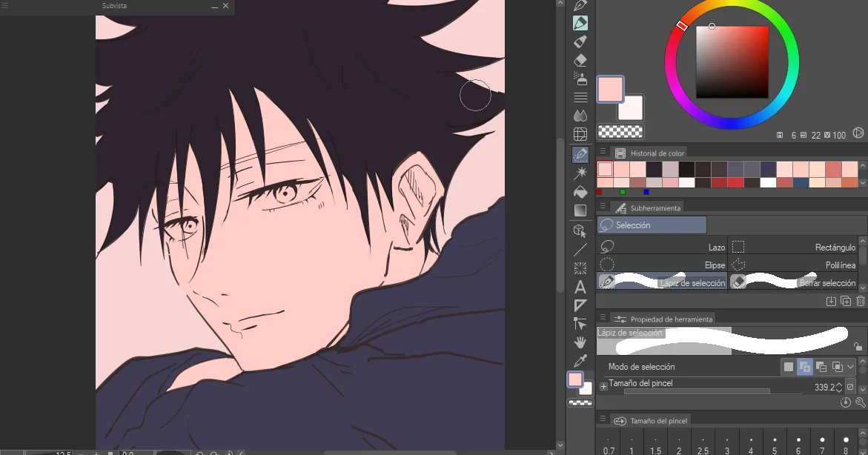
Task: Open Propiedad de herramienta panel menu
Action: (x=603, y=317)
